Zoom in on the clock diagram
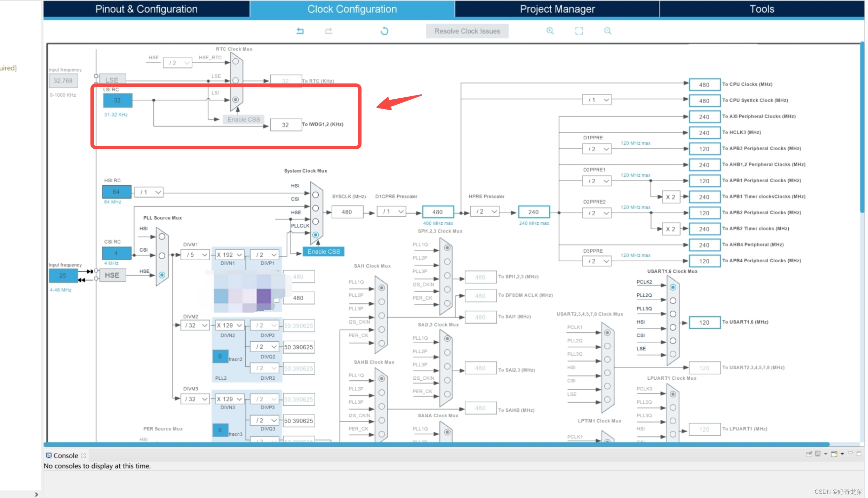The width and height of the screenshot is (868, 498). pyautogui.click(x=550, y=31)
